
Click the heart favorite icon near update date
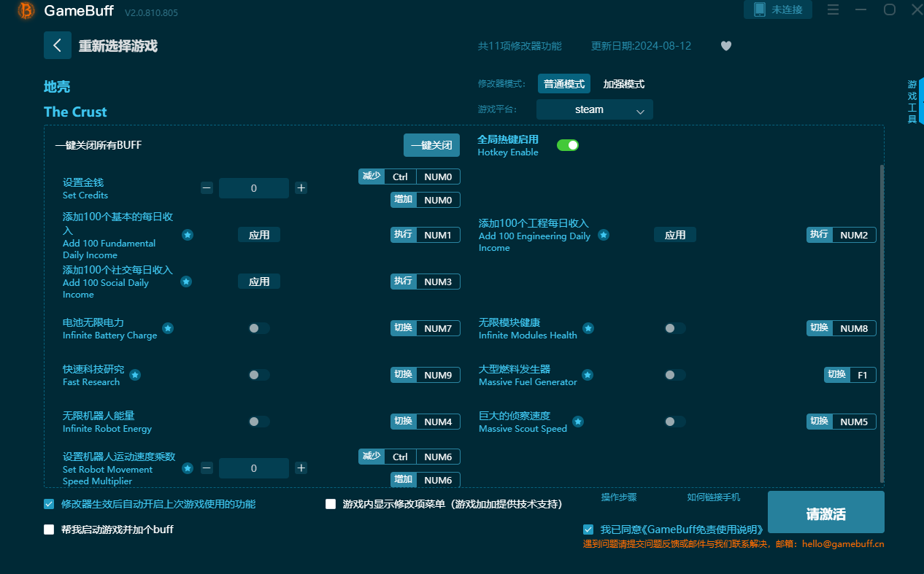[726, 45]
